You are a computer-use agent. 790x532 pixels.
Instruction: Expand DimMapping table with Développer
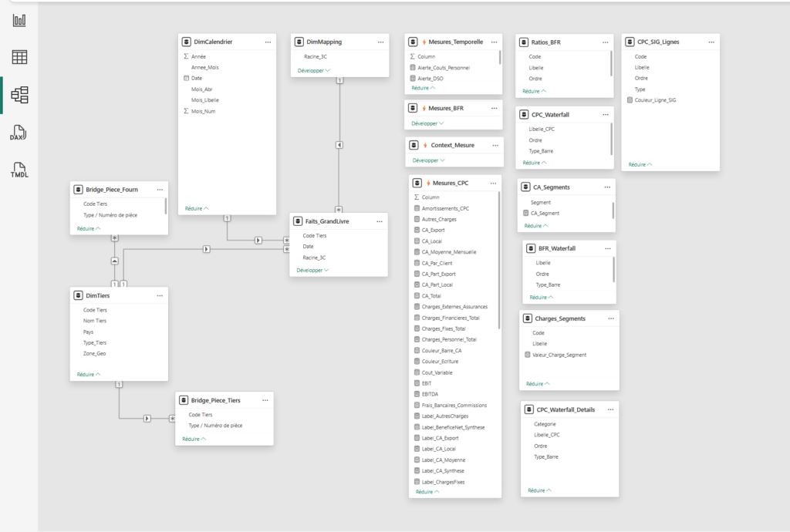coord(313,70)
